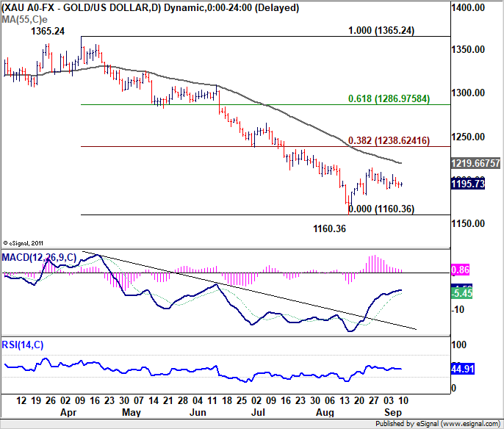Click the 1365.24 high price annotation

coord(48,31)
